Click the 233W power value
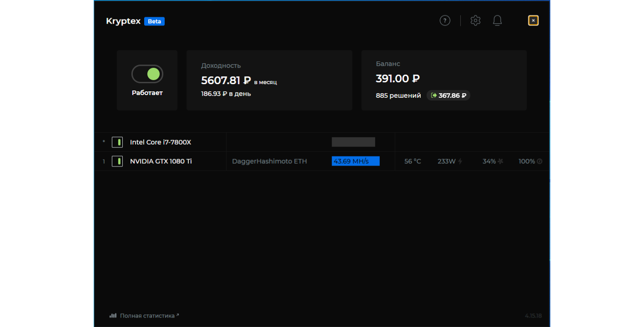 point(447,161)
